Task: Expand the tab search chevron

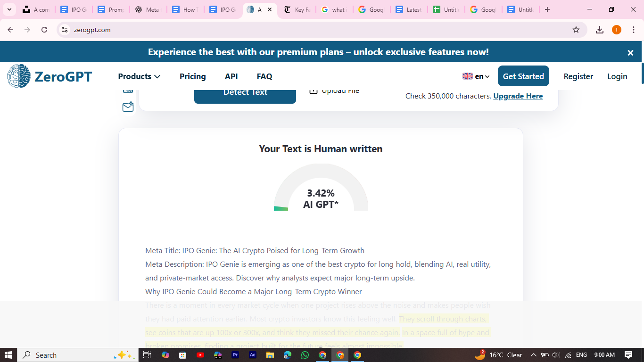Action: (9, 9)
